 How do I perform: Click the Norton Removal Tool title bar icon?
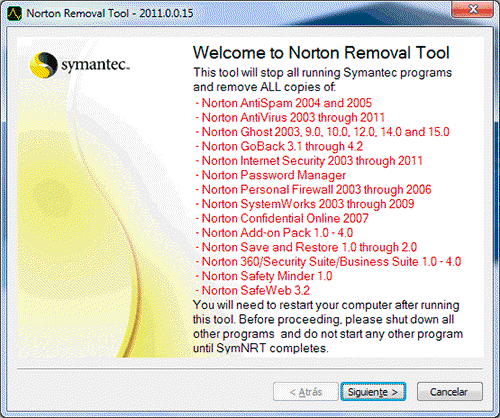click(14, 14)
